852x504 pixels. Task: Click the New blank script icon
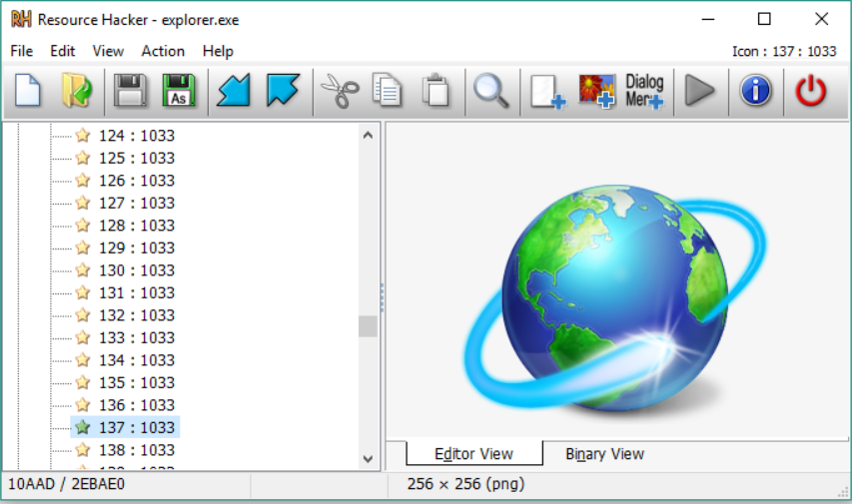tap(28, 91)
